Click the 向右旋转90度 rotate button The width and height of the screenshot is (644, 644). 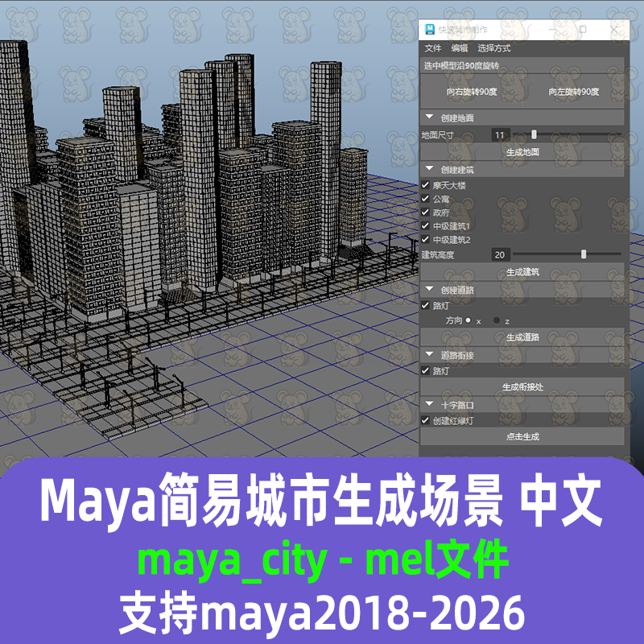pos(473,91)
